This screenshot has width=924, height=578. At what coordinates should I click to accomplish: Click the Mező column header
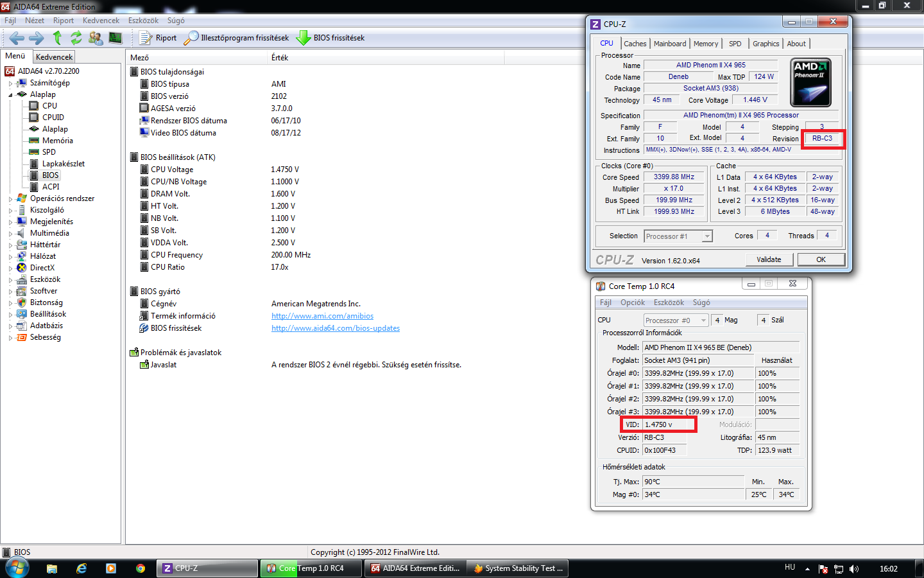(196, 58)
